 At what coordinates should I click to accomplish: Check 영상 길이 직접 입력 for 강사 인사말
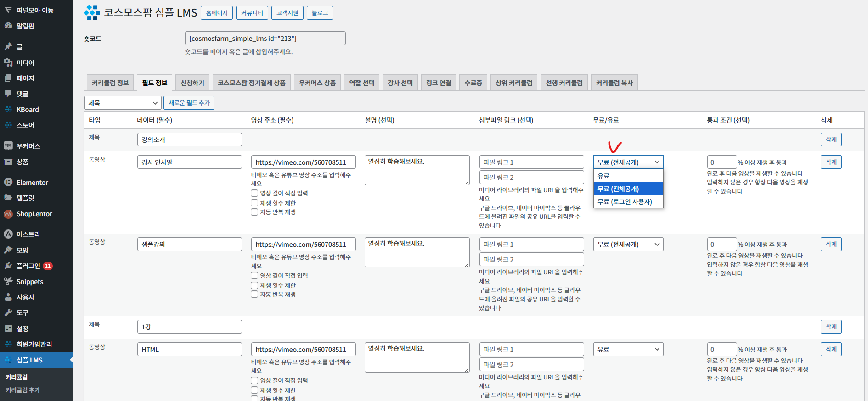point(254,193)
